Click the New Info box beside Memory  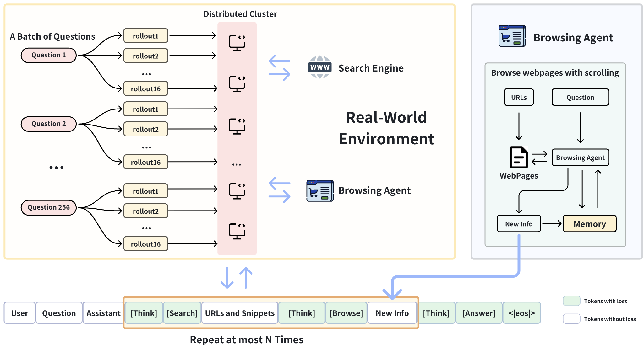click(x=519, y=224)
